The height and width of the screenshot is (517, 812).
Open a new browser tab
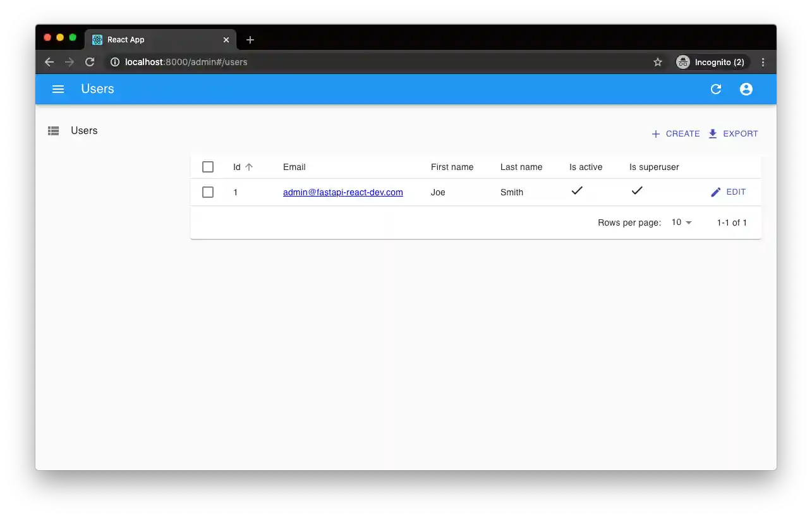(250, 39)
